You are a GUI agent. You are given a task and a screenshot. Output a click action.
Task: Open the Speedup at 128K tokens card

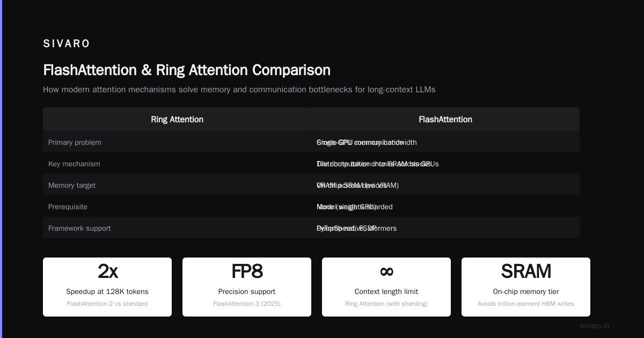click(107, 287)
